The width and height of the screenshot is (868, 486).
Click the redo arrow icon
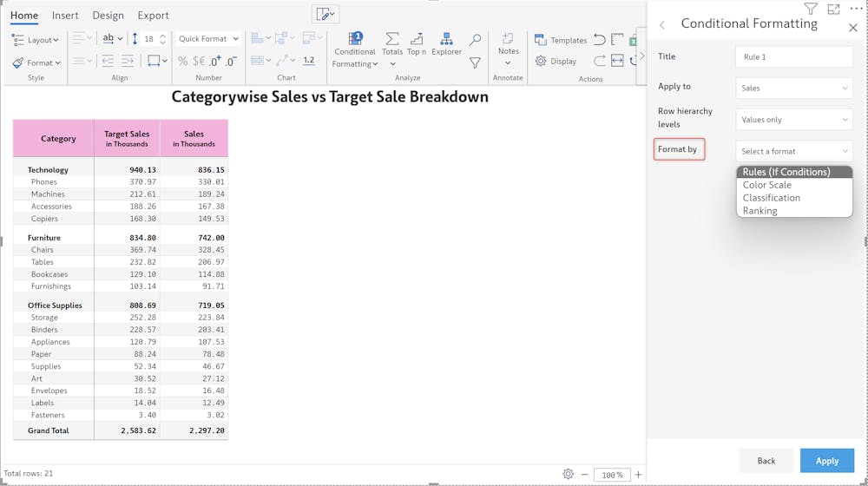coord(600,61)
